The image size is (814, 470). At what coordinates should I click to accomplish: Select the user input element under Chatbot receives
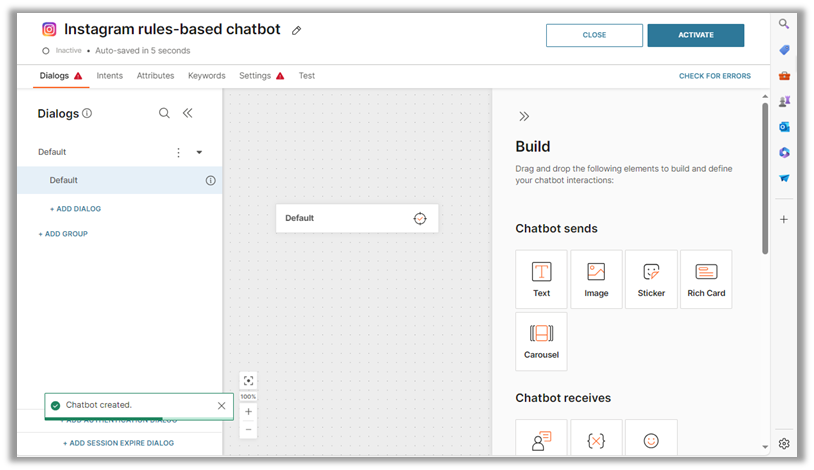pos(541,439)
